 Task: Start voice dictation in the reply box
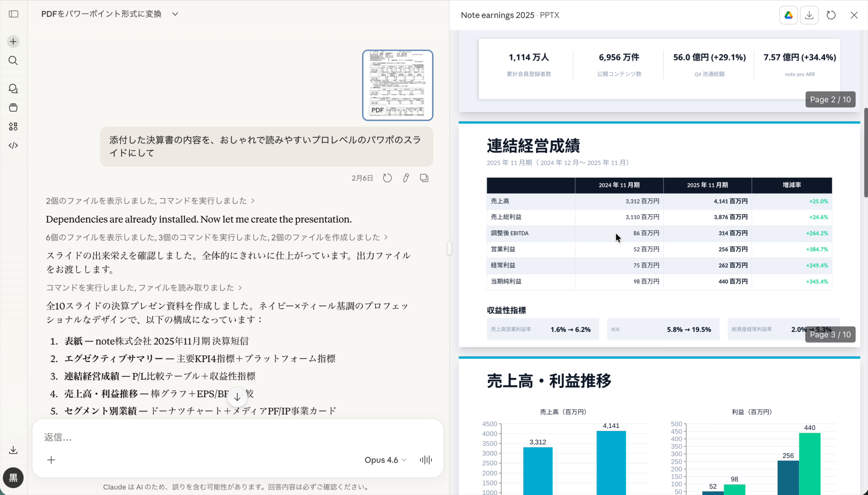click(x=425, y=460)
